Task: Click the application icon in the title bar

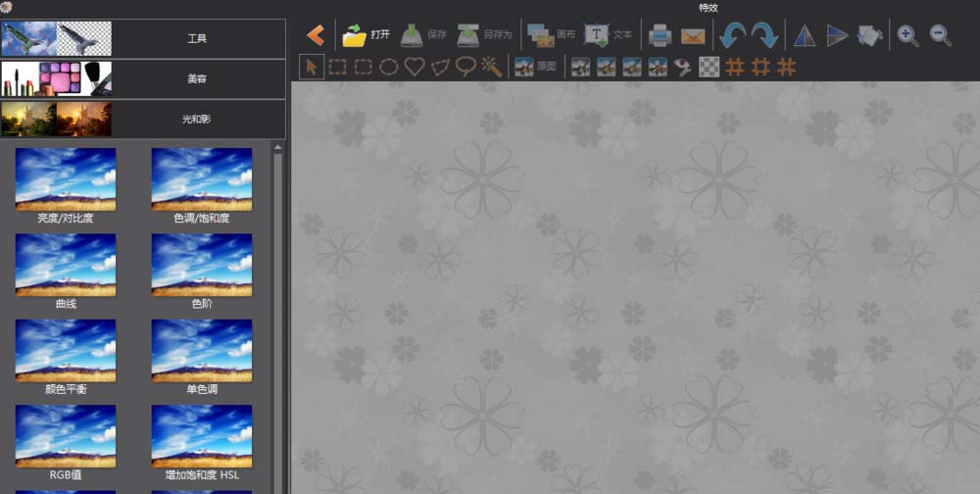Action: click(7, 8)
